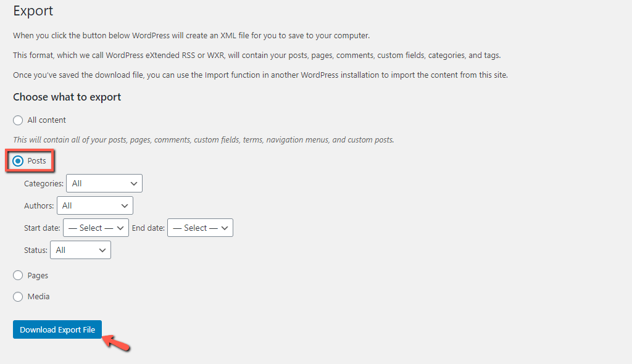Click the 'This will contain all of your posts' description
The width and height of the screenshot is (632, 364).
pyautogui.click(x=204, y=140)
